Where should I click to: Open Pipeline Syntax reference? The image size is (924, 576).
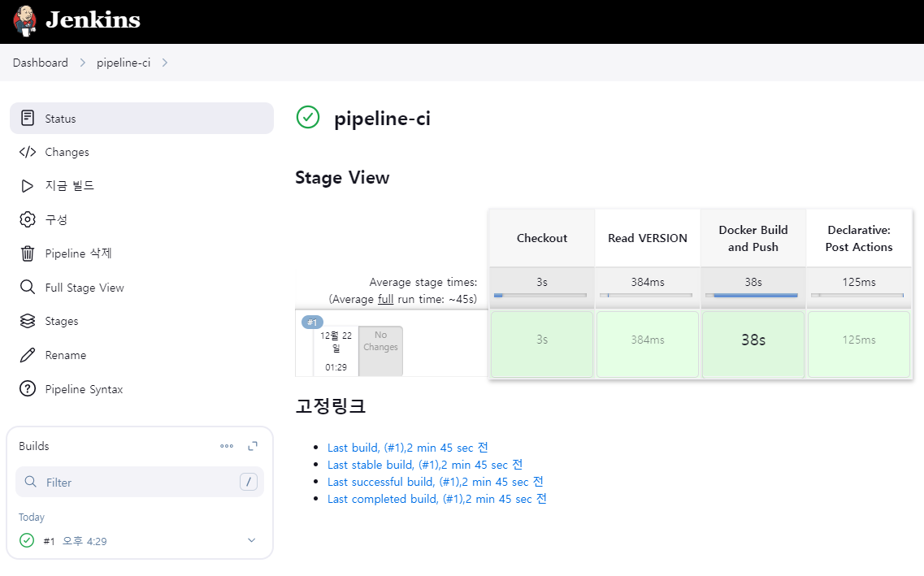click(141, 388)
